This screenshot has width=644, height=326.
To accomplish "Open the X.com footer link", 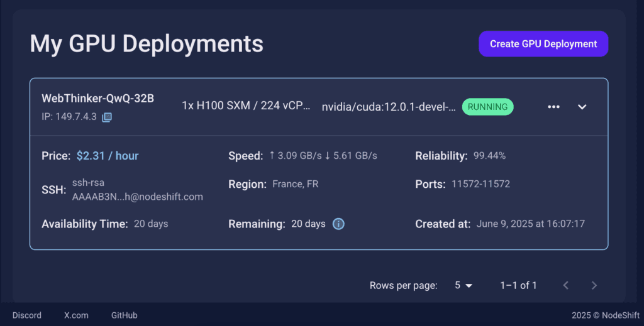I will (76, 315).
